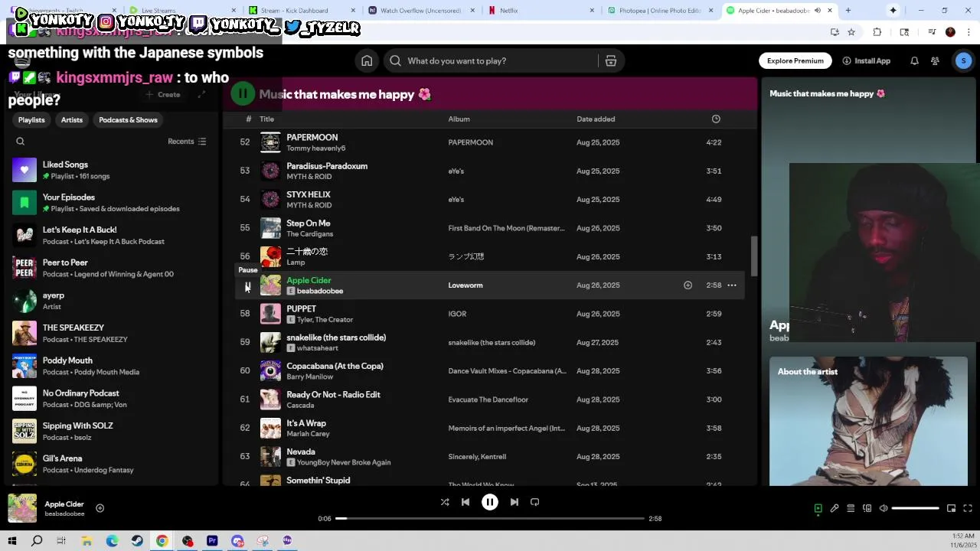Screen dimensions: 980x551
Task: Open the Recents sort dropdown
Action: pos(187,142)
